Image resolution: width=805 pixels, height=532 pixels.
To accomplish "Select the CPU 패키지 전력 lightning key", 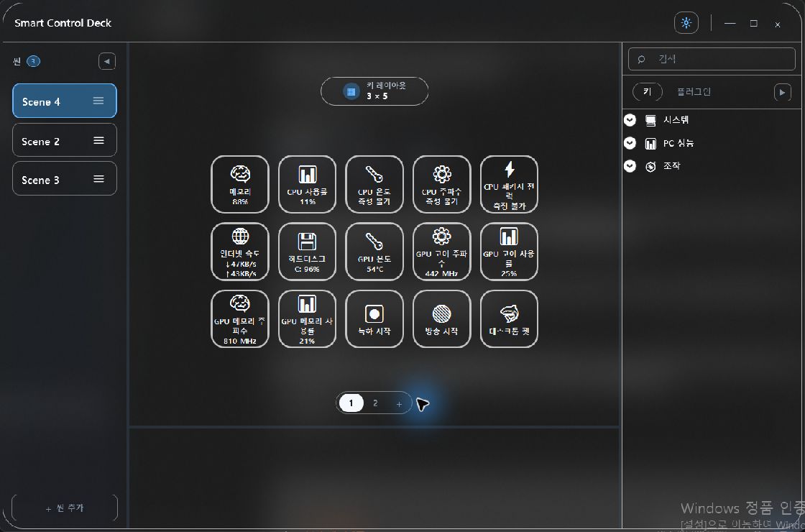I will [x=509, y=184].
